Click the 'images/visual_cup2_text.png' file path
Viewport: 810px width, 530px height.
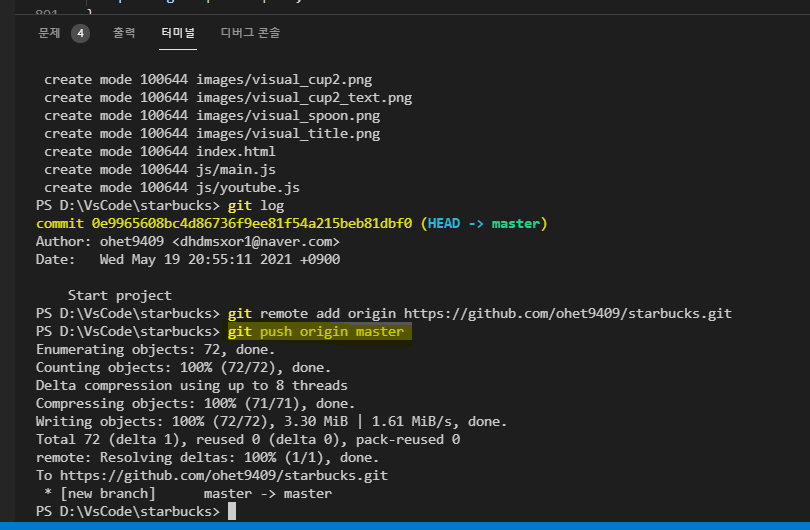pos(304,98)
